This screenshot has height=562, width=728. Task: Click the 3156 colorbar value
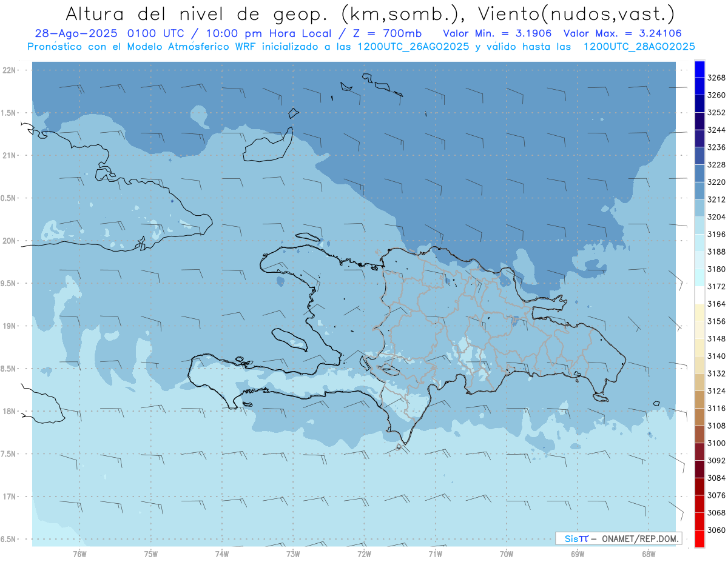(716, 321)
